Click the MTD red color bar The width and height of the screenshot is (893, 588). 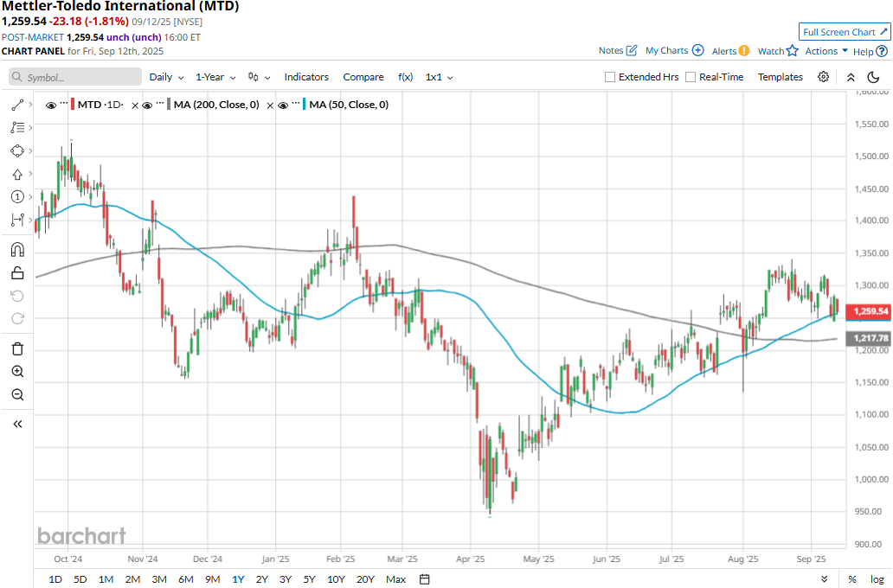pyautogui.click(x=73, y=105)
